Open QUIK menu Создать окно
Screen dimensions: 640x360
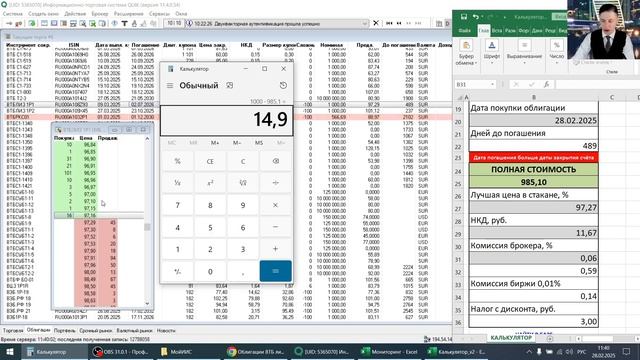coord(43,13)
